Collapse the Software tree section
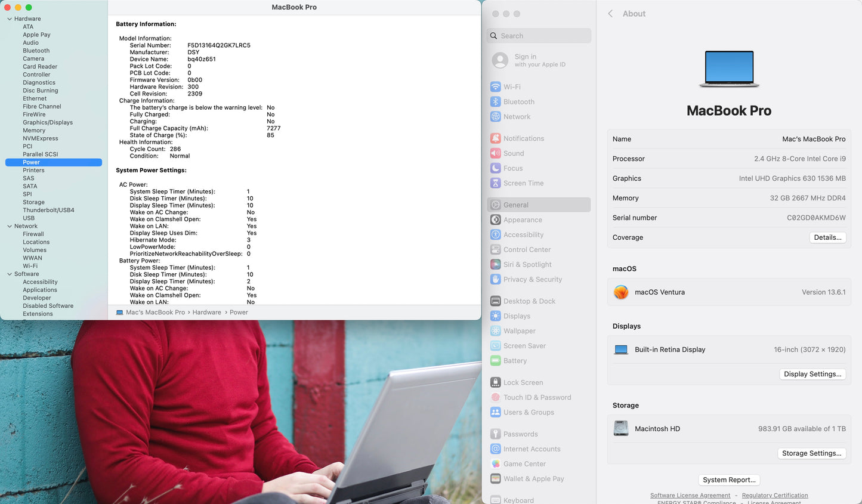The height and width of the screenshot is (504, 862). coord(10,274)
